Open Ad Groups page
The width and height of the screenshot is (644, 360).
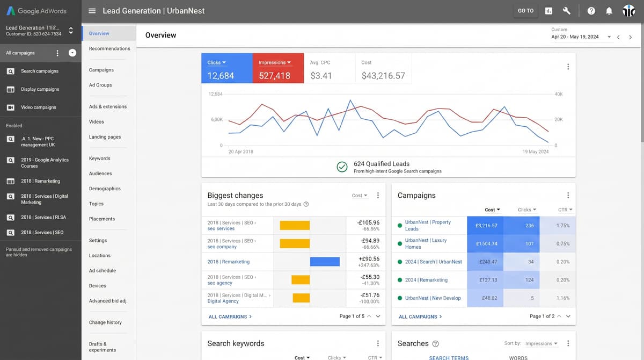pyautogui.click(x=100, y=85)
